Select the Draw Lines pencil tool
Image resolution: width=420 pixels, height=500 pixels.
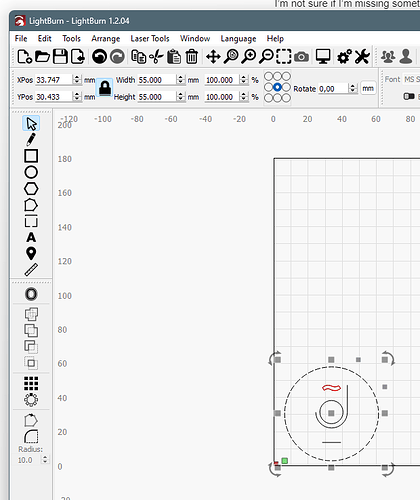click(31, 139)
